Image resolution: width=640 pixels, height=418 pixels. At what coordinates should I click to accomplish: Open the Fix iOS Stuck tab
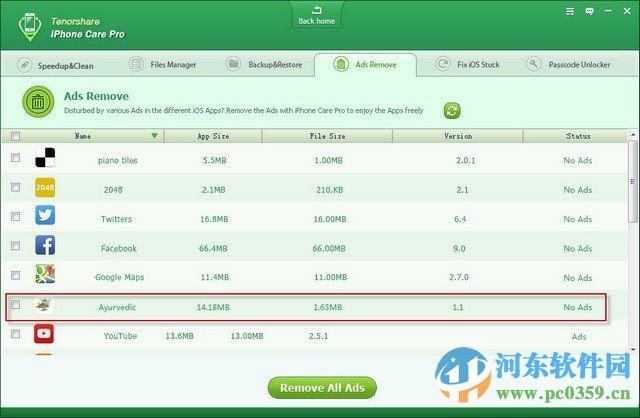click(468, 64)
